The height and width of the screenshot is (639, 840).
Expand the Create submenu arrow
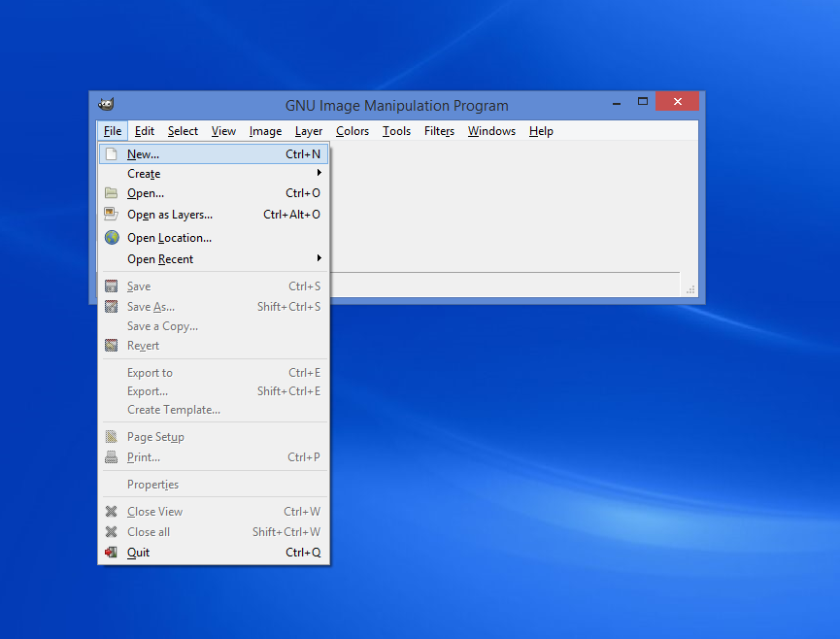click(319, 173)
